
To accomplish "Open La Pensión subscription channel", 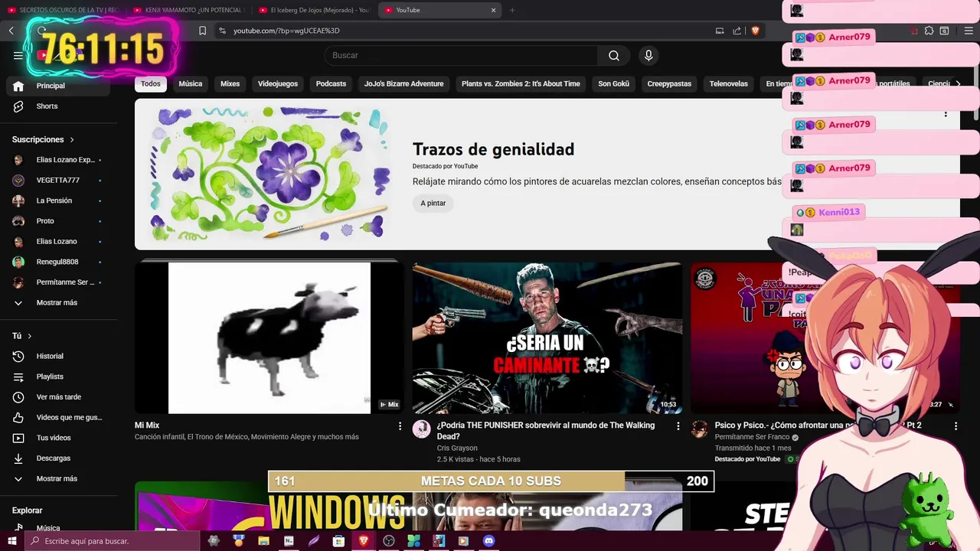I will 58,201.
